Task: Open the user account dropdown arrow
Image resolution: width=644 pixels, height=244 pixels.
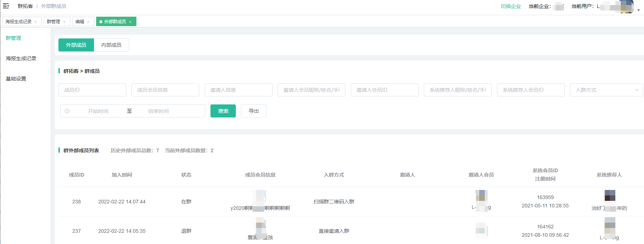Action: [638, 10]
